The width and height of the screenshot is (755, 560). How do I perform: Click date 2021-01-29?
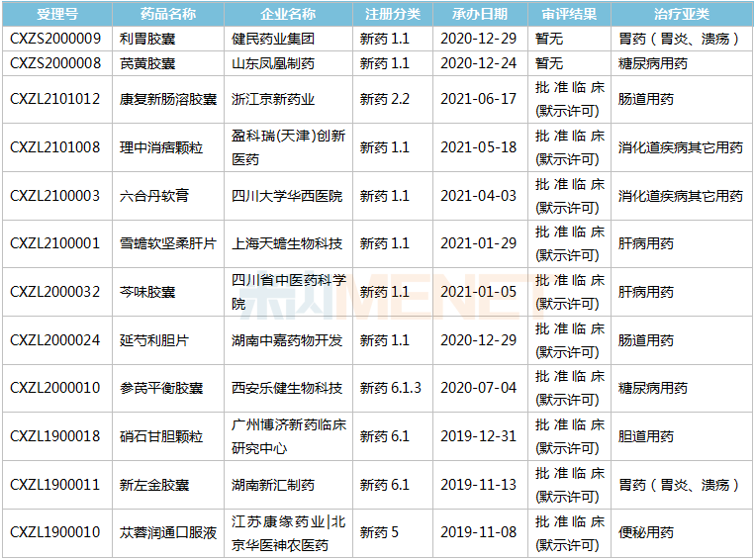tap(478, 243)
